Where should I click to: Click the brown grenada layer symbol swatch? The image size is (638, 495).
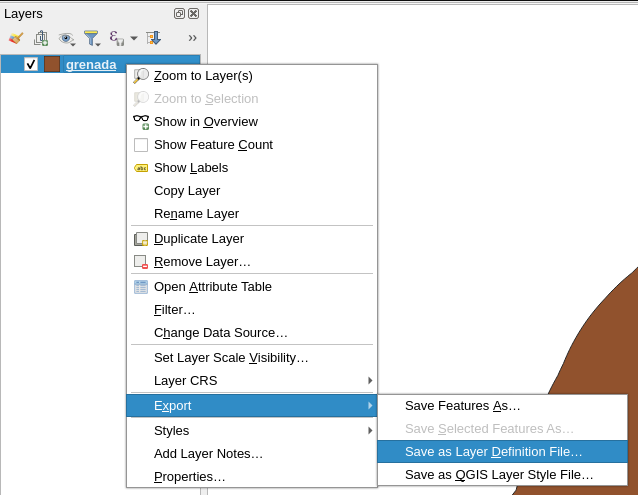coord(52,64)
